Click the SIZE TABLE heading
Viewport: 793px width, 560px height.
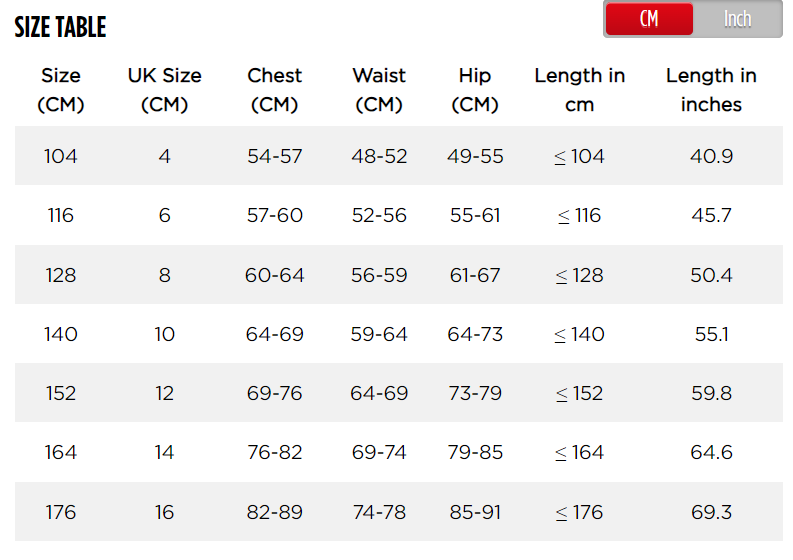tap(60, 27)
